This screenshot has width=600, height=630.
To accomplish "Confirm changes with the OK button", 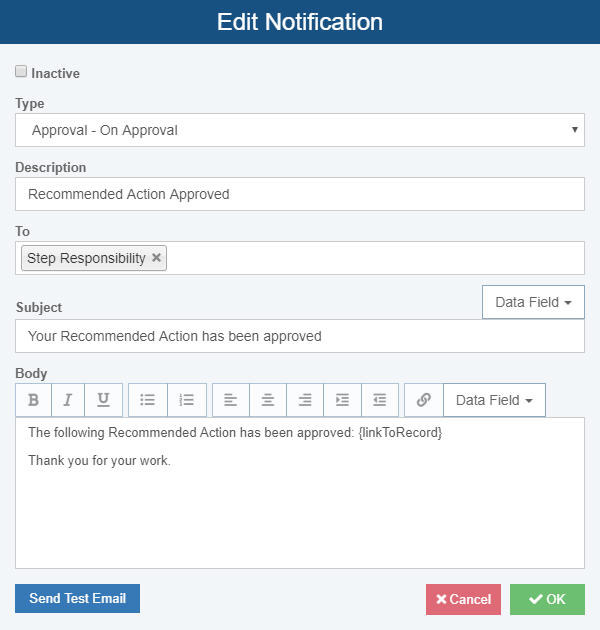I will pyautogui.click(x=547, y=599).
